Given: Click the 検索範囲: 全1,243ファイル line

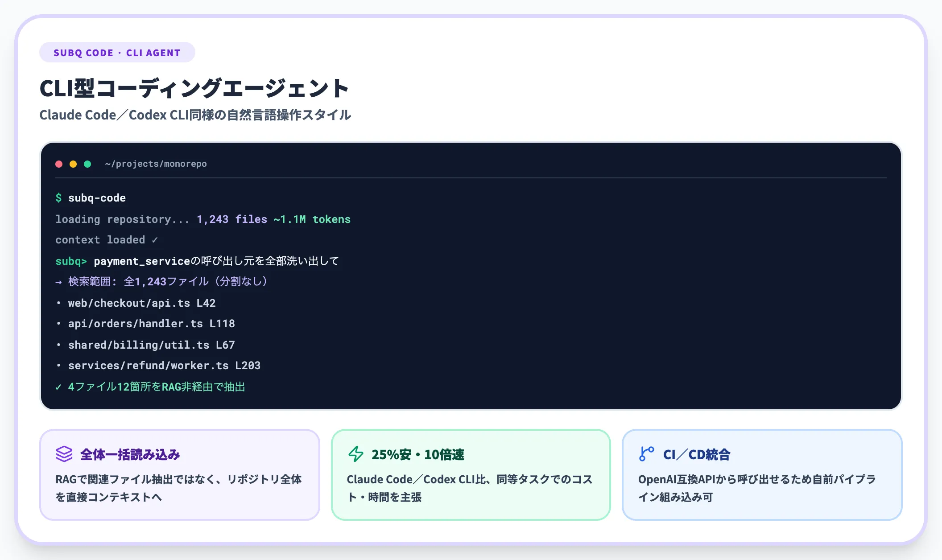Looking at the screenshot, I should coord(161,281).
